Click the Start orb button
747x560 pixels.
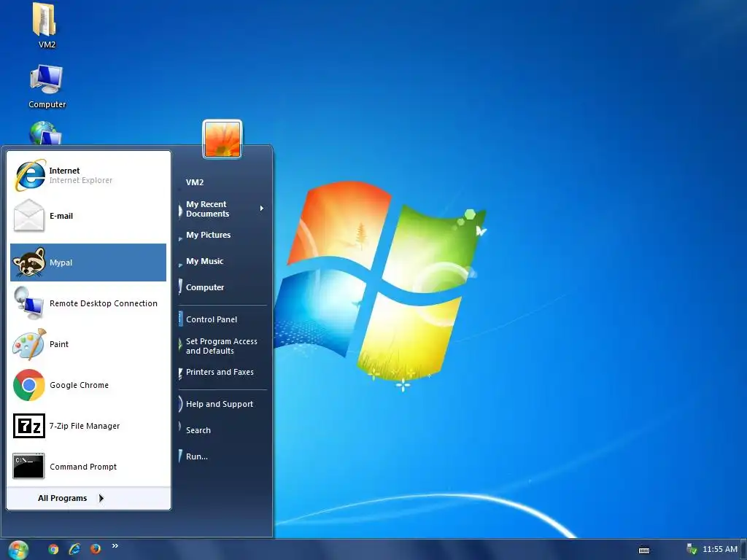point(18,550)
